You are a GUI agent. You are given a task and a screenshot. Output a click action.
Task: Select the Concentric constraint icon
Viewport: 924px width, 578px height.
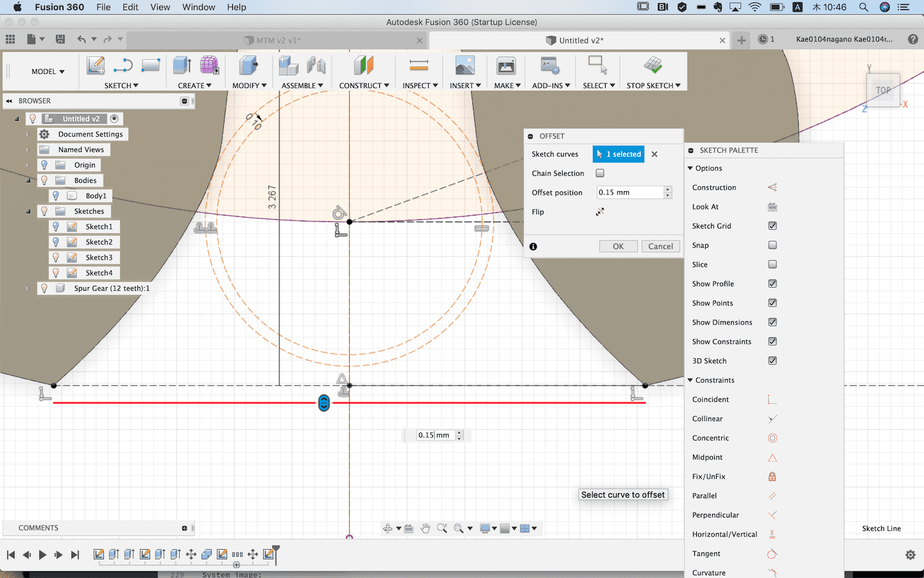point(773,438)
